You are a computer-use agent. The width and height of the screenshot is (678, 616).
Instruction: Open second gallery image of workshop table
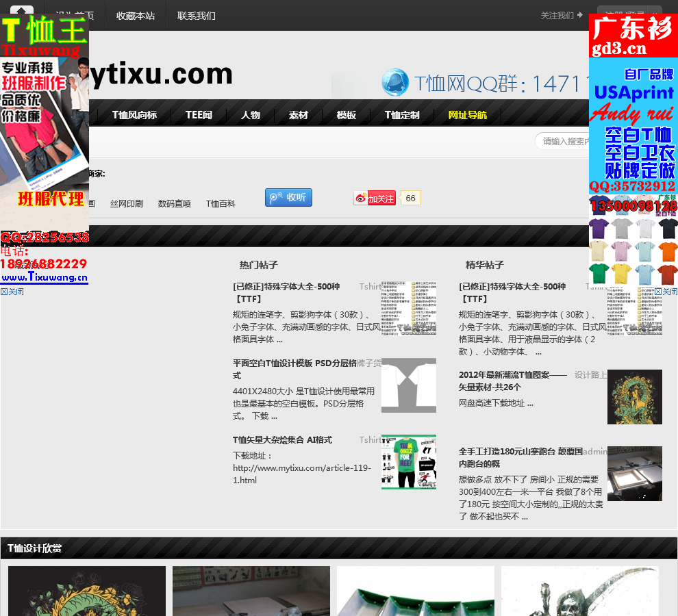(251, 591)
